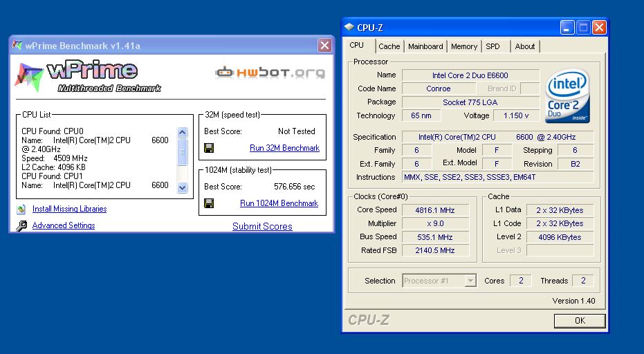Switch to the Mainboard tab

tap(425, 46)
